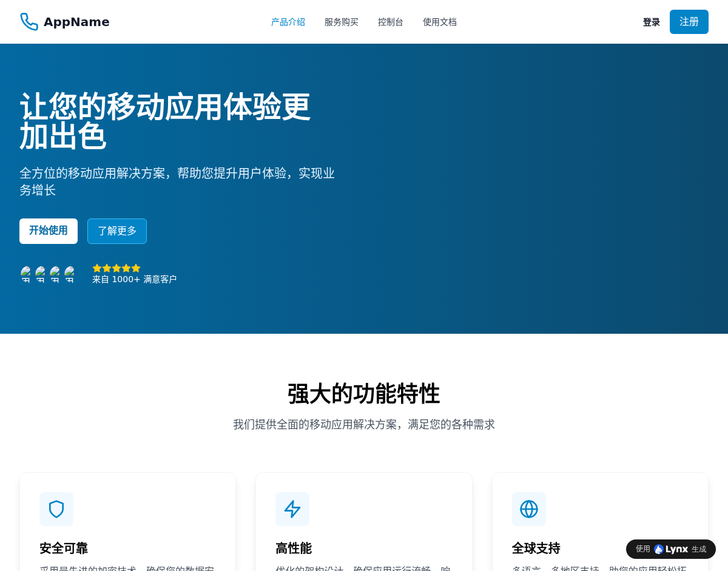728x571 pixels.
Task: Click the 登录 link
Action: coord(652,22)
